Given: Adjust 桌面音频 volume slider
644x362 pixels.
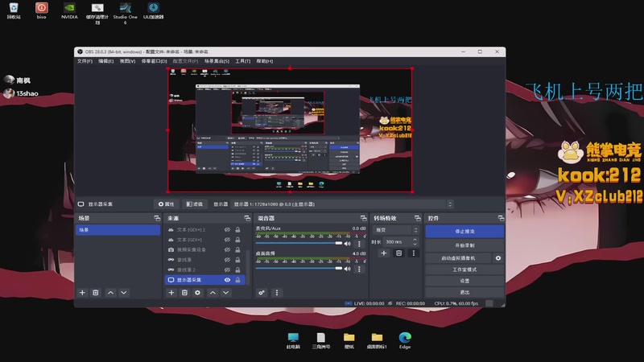Looking at the screenshot, I should (x=299, y=269).
